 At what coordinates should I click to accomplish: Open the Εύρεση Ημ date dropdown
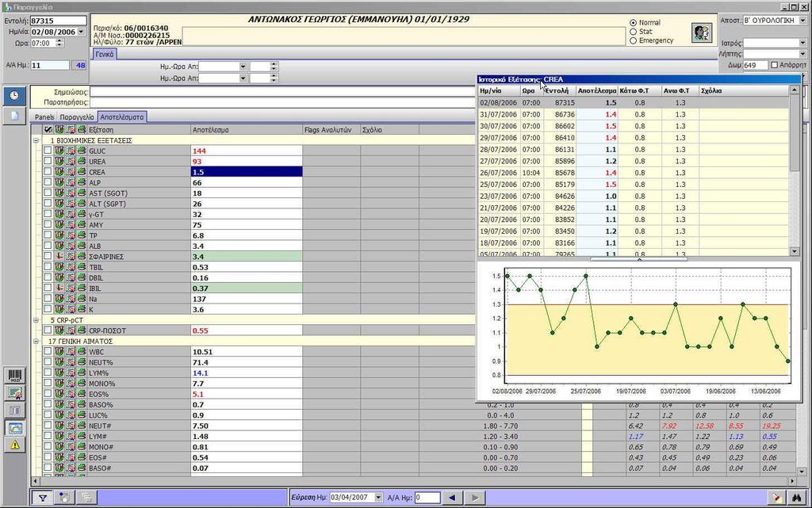(x=378, y=498)
